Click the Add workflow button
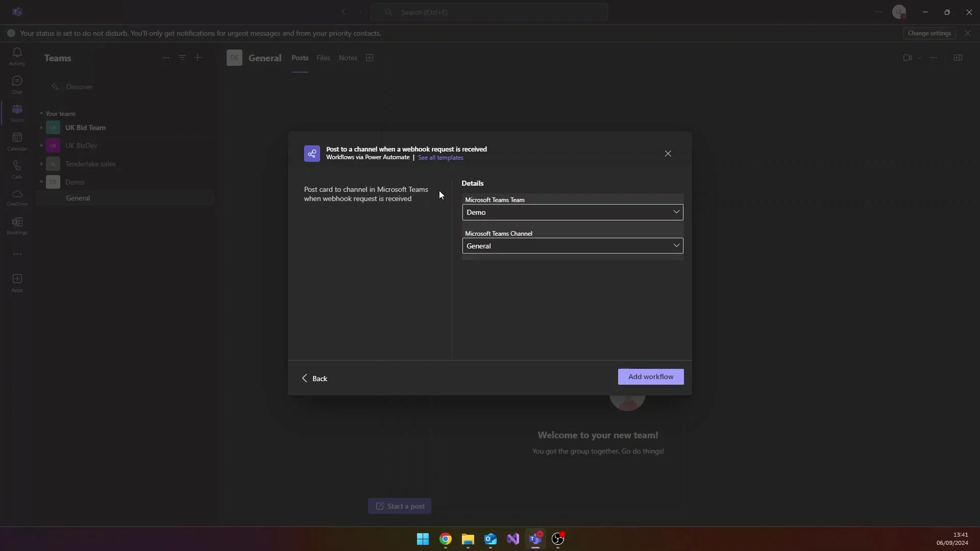This screenshot has height=551, width=980. pyautogui.click(x=650, y=377)
